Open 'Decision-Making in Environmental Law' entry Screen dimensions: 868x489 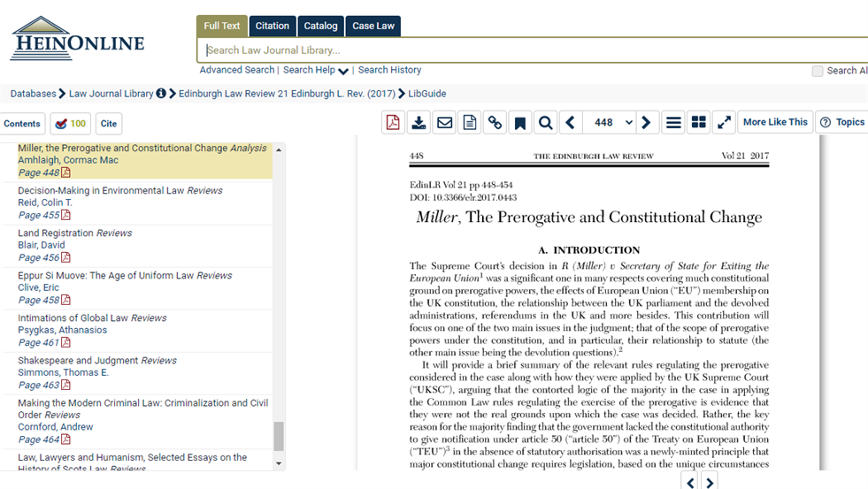click(x=120, y=190)
